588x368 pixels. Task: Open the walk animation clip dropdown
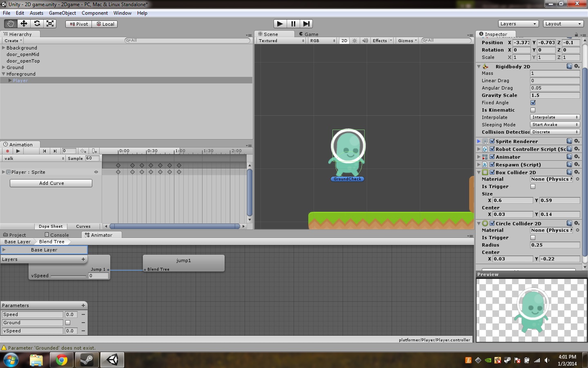click(34, 158)
